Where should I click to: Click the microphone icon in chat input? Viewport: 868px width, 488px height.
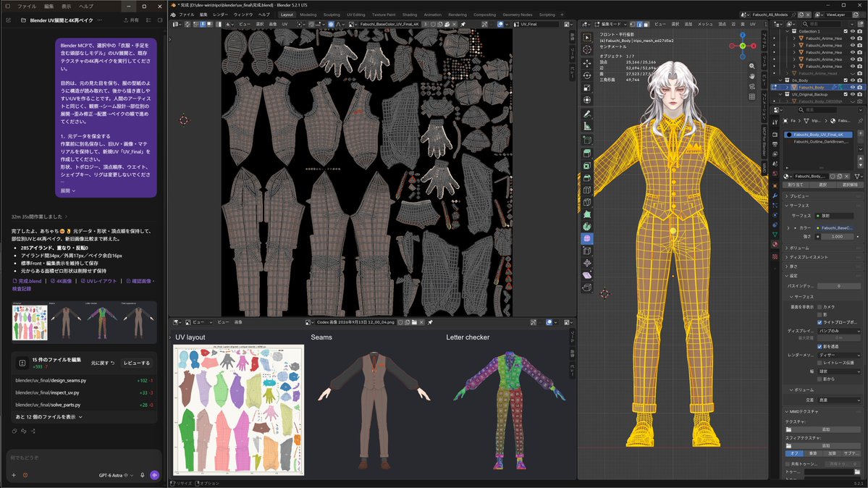(x=143, y=475)
